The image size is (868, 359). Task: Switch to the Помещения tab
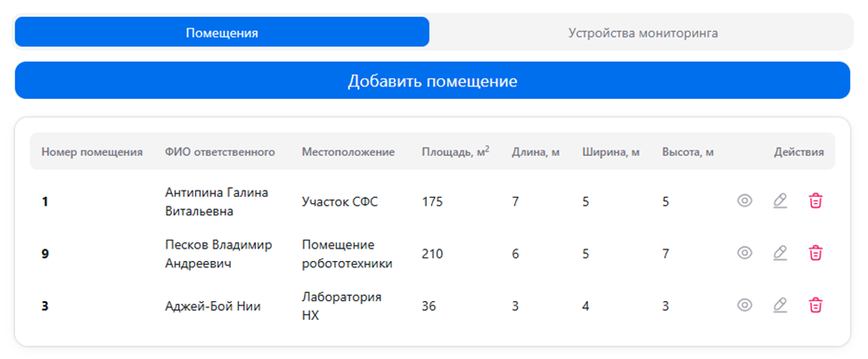pyautogui.click(x=222, y=33)
